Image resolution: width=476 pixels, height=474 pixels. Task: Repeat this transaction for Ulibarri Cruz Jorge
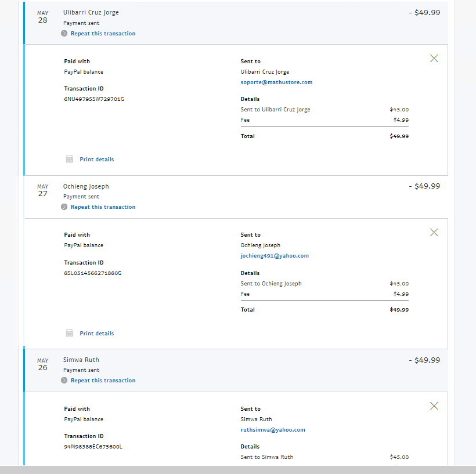click(103, 34)
